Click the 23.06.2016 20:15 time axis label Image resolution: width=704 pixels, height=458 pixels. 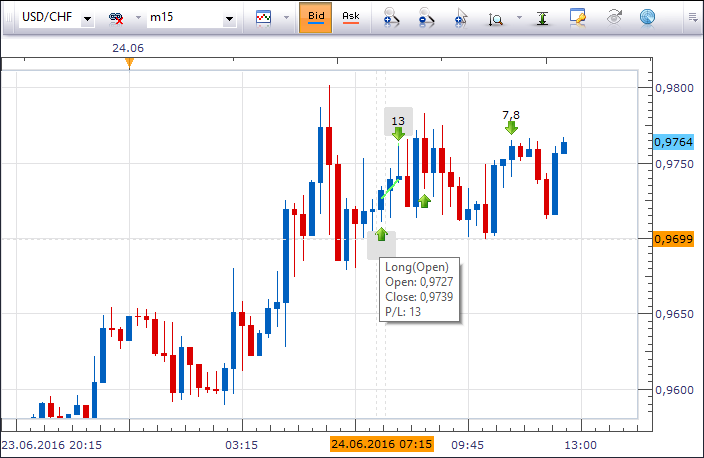[52, 445]
